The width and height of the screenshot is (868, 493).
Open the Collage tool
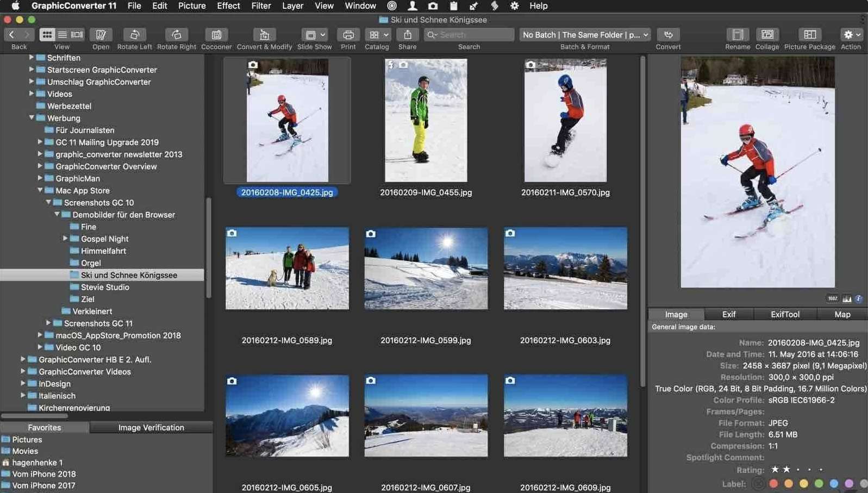(x=767, y=35)
